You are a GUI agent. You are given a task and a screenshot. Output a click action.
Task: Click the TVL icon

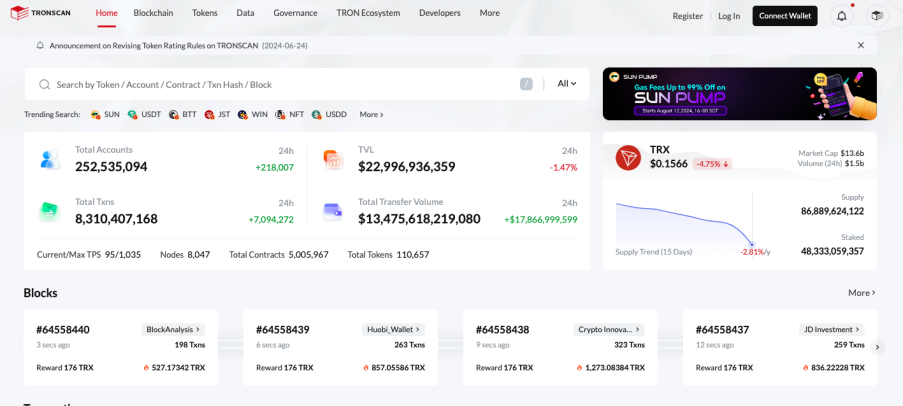[x=332, y=159]
